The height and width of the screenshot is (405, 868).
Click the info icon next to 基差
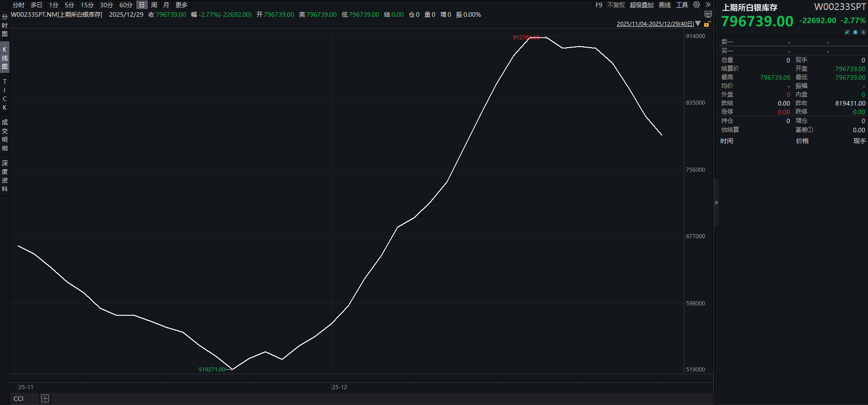click(811, 130)
